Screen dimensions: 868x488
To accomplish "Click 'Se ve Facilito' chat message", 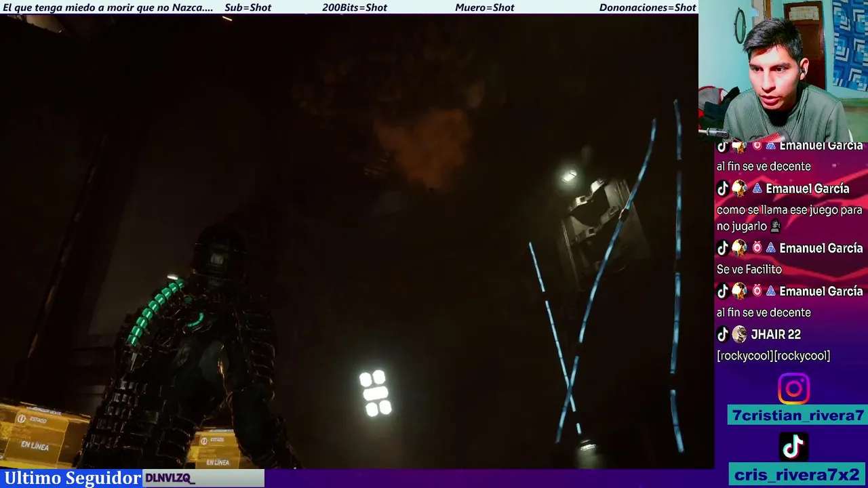I will click(749, 270).
